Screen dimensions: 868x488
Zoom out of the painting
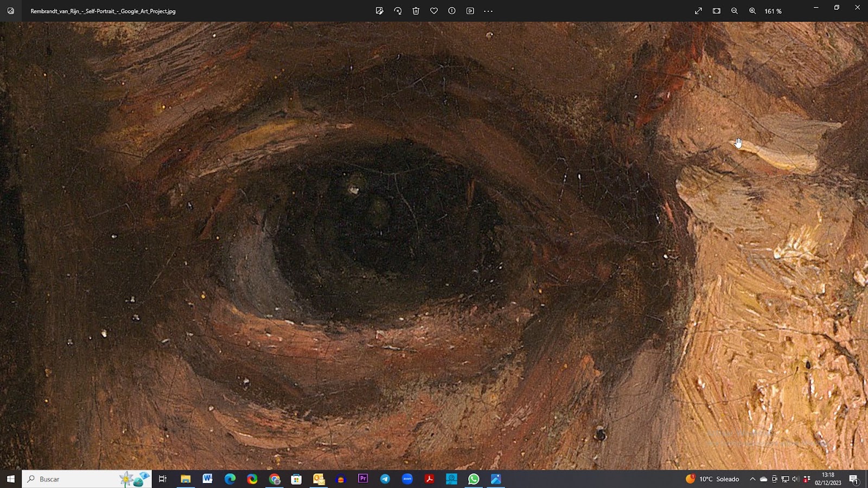(735, 11)
